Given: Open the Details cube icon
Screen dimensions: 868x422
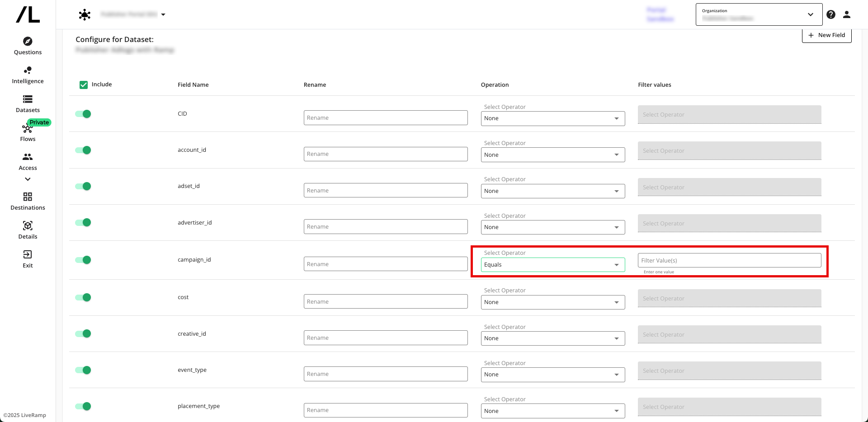Looking at the screenshot, I should coord(28,226).
